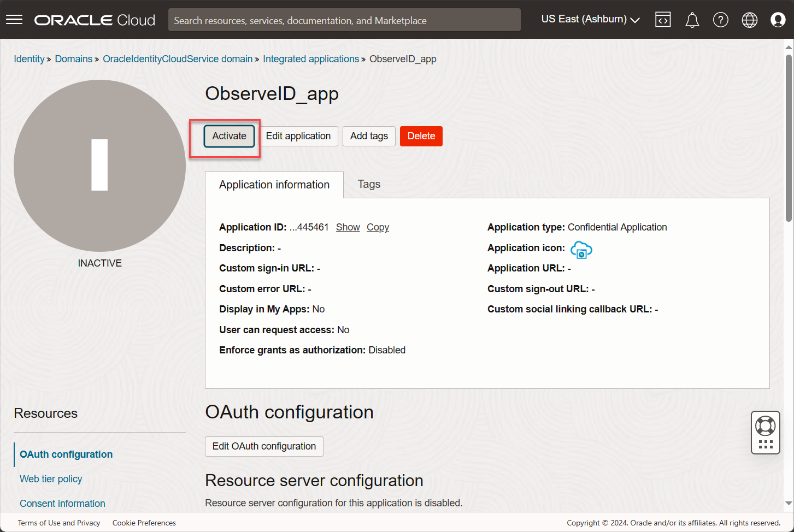
Task: Open the hamburger navigation menu
Action: pos(14,20)
